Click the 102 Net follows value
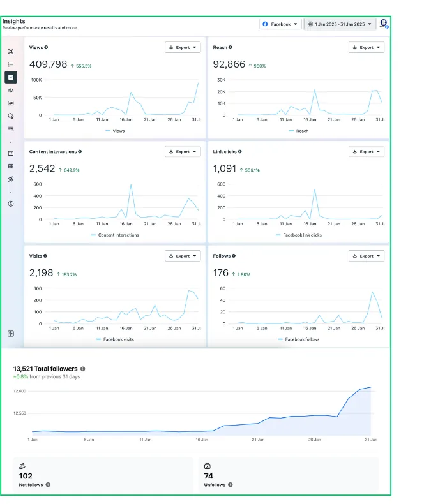 click(26, 476)
